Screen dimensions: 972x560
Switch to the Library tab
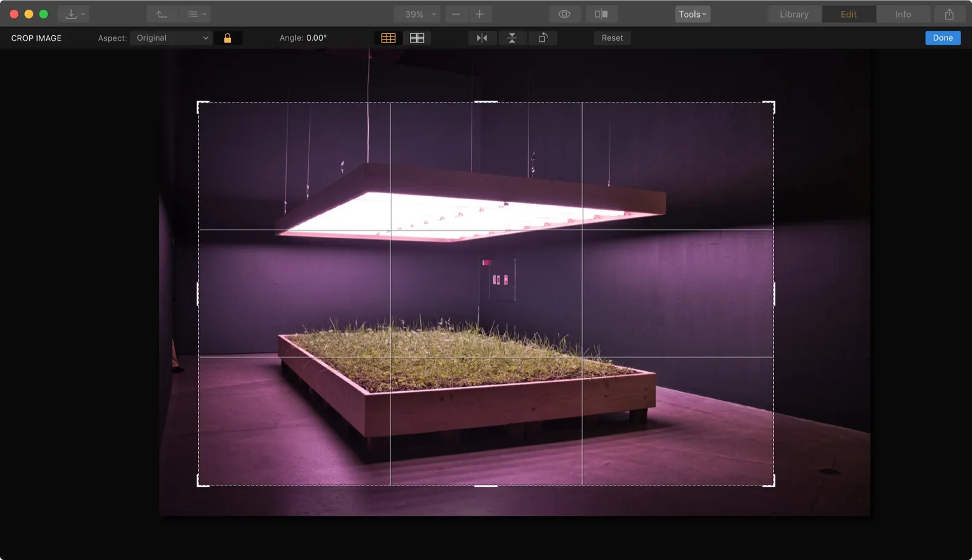pos(794,14)
